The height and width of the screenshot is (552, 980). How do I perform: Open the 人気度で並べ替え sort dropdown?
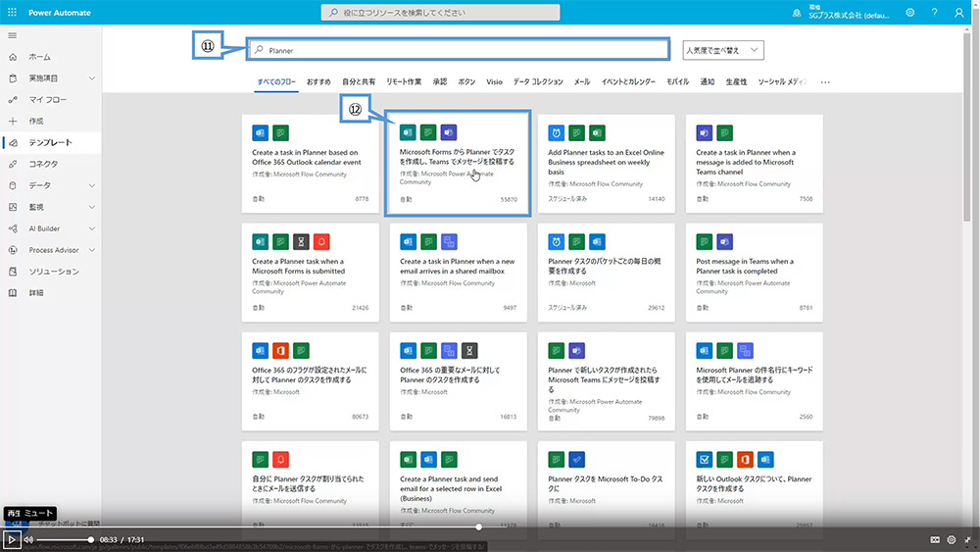click(723, 50)
